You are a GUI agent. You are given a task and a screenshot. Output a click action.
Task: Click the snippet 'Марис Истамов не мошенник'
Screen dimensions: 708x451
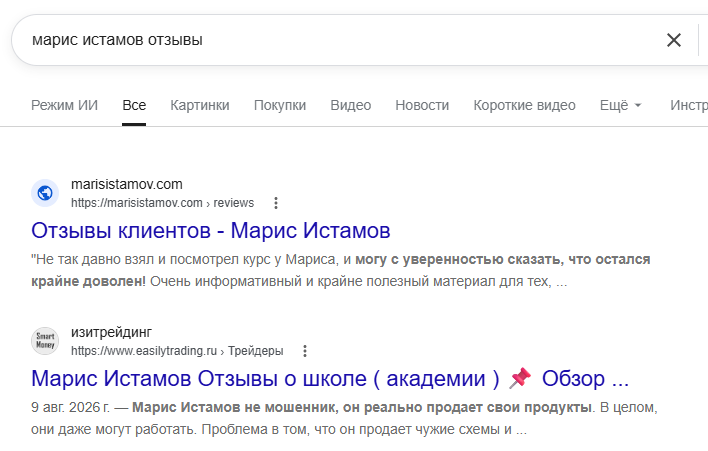tap(234, 407)
